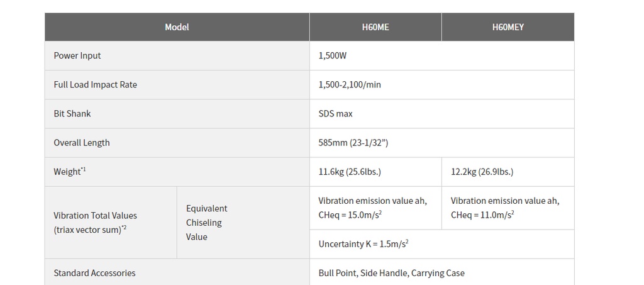Viewport: 644px width, 285px height.
Task: Click the Model header cell
Action: coord(177,27)
